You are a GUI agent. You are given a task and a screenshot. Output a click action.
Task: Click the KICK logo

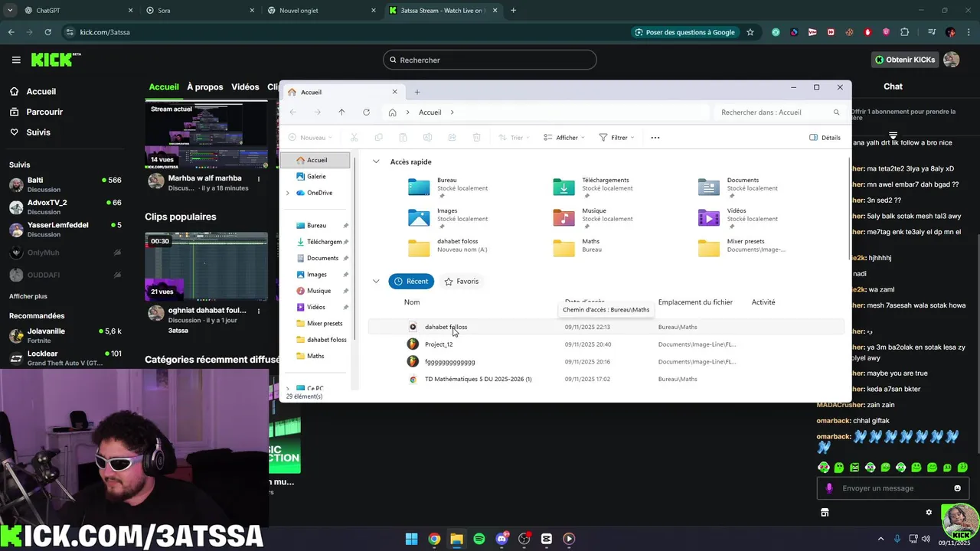[x=56, y=60]
